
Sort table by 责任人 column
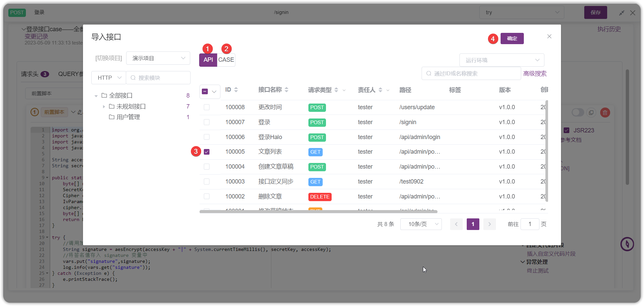380,90
